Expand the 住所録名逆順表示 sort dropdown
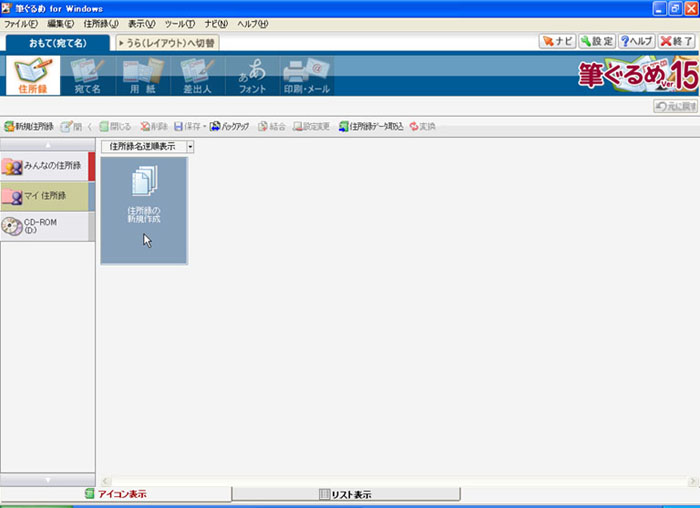Viewport: 700px width, 508px height. click(x=190, y=146)
